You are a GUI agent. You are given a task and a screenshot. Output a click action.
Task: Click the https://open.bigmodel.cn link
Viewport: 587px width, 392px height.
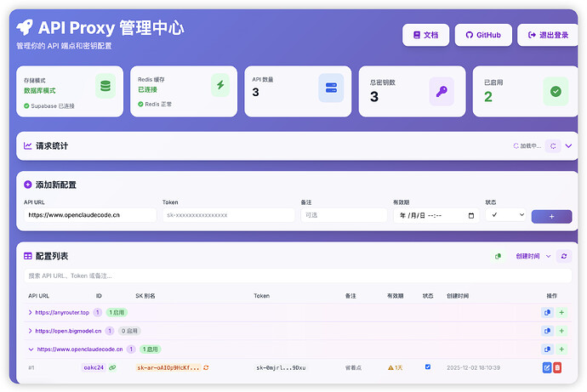(x=68, y=331)
